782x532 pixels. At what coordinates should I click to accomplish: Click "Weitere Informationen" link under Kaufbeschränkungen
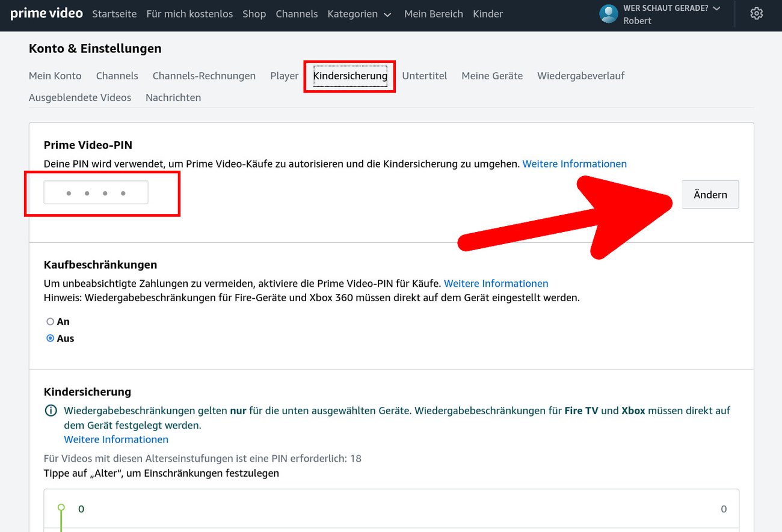[x=496, y=283]
